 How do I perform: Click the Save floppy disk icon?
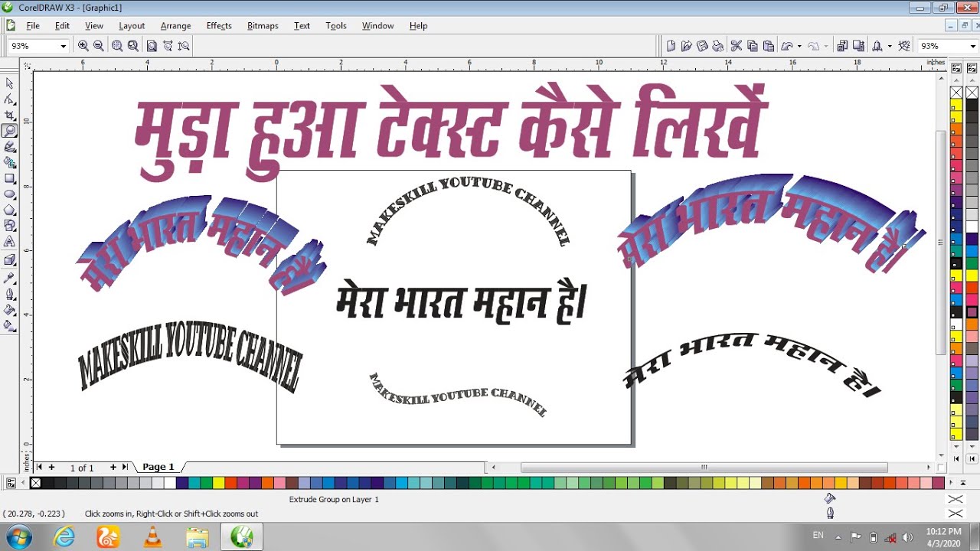[702, 46]
